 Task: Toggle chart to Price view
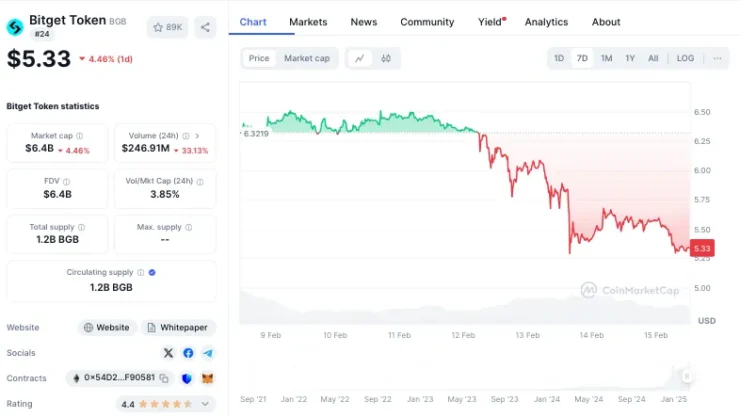[259, 58]
